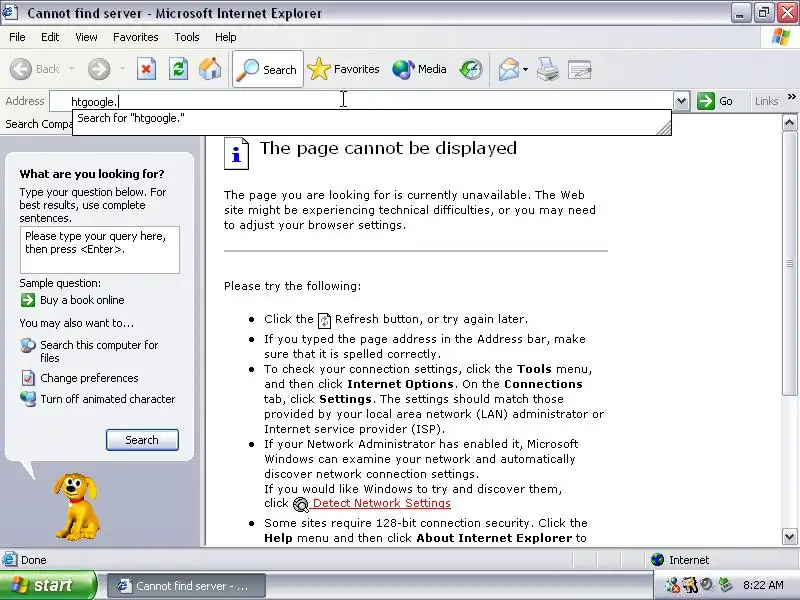Open the Favorites star toolbar button
Image resolution: width=800 pixels, height=600 pixels.
343,69
